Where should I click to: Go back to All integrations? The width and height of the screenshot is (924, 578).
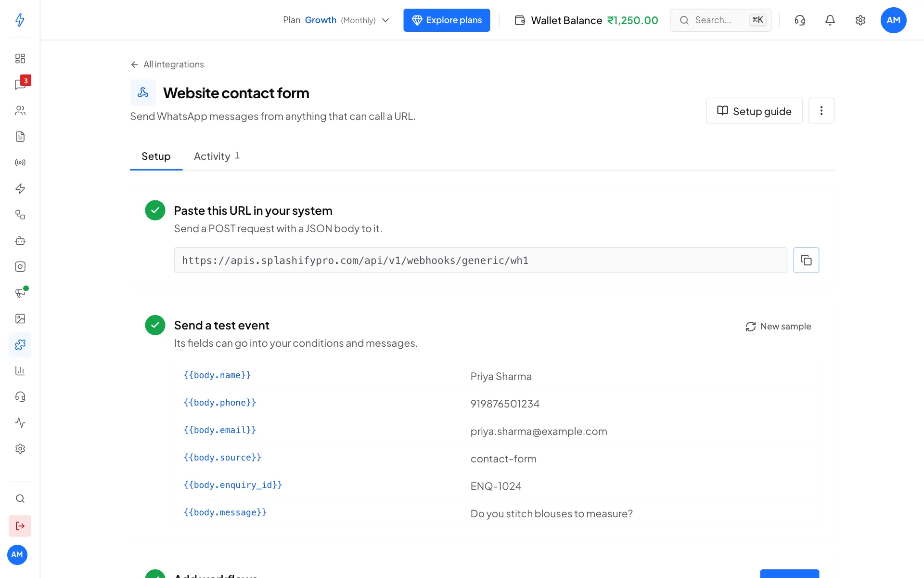coord(167,65)
